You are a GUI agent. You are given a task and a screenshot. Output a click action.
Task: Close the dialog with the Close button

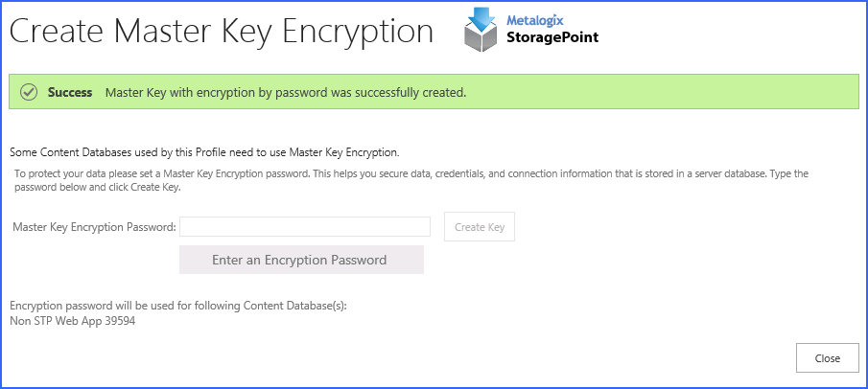827,358
